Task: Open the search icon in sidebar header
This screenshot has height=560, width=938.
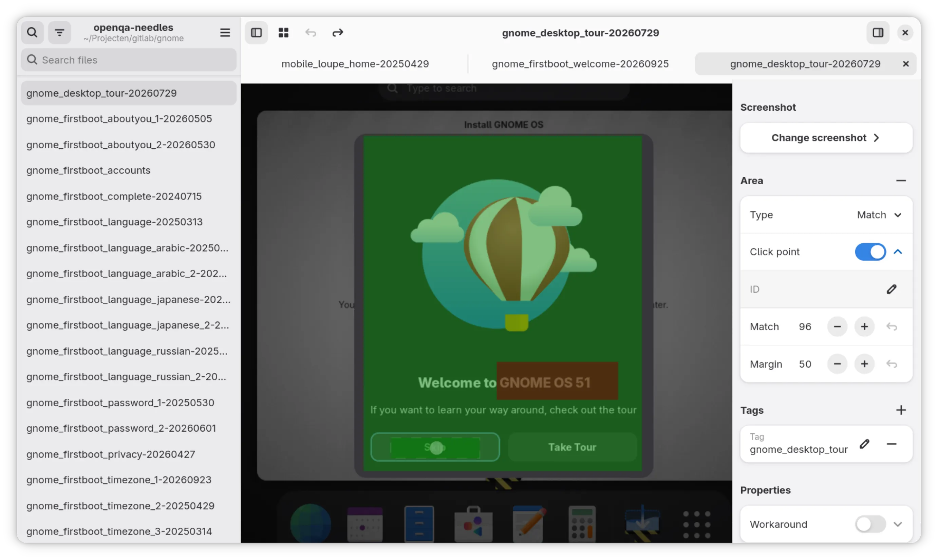Action: pyautogui.click(x=32, y=33)
